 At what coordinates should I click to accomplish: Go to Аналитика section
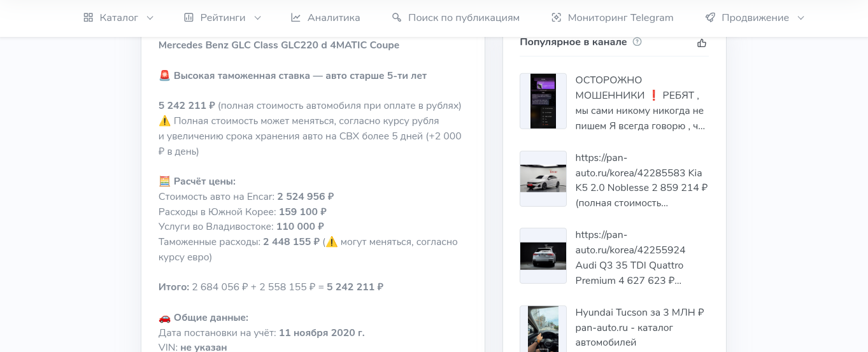tap(325, 18)
